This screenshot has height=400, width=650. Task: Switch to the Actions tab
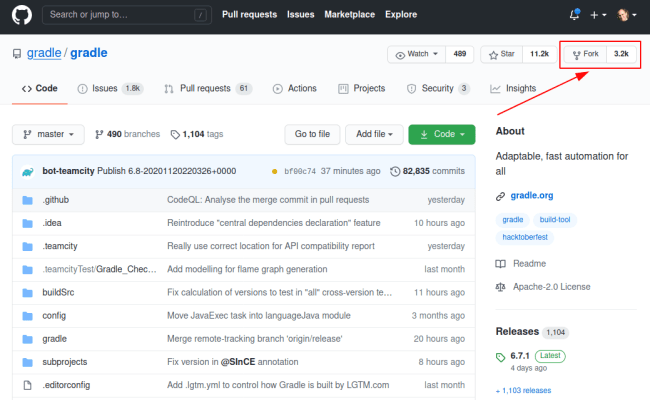294,88
